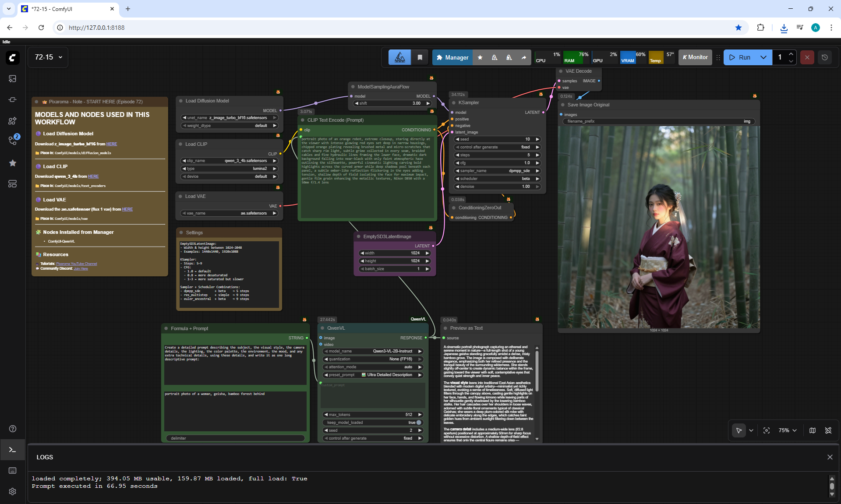Open the sampler_name dpmpp_sde dropdown

(497, 171)
